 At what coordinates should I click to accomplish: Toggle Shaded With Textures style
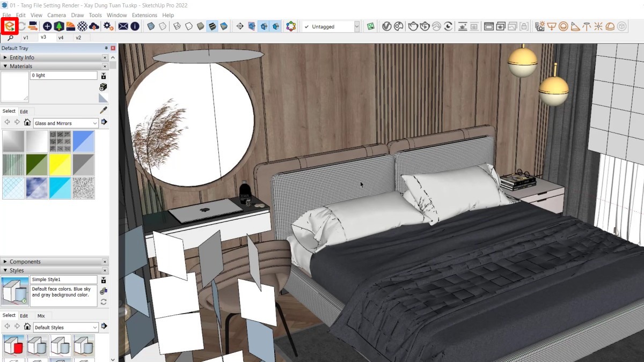click(x=213, y=26)
